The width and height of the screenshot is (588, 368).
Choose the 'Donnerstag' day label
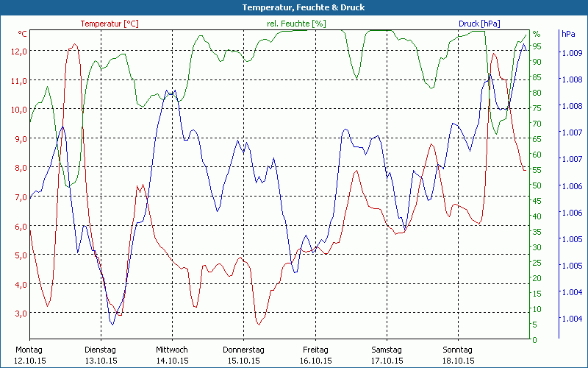coord(243,350)
